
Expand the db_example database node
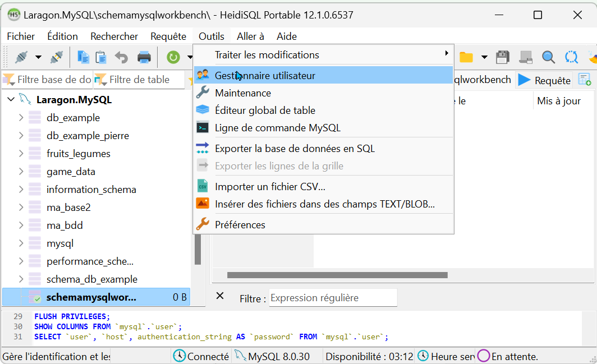point(21,118)
